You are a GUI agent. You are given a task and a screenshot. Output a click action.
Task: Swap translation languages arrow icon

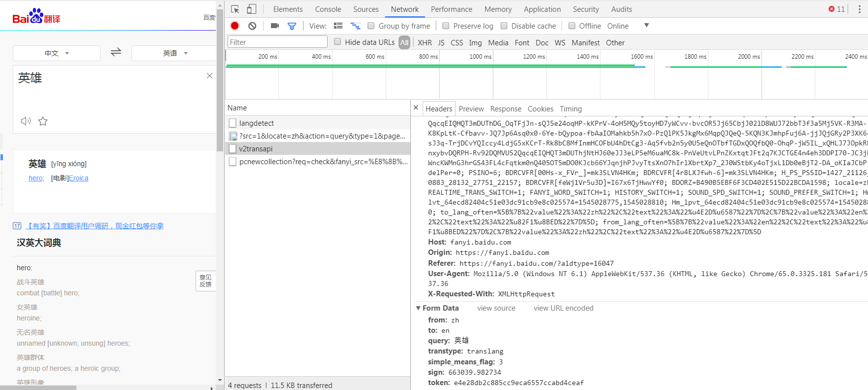pyautogui.click(x=116, y=52)
